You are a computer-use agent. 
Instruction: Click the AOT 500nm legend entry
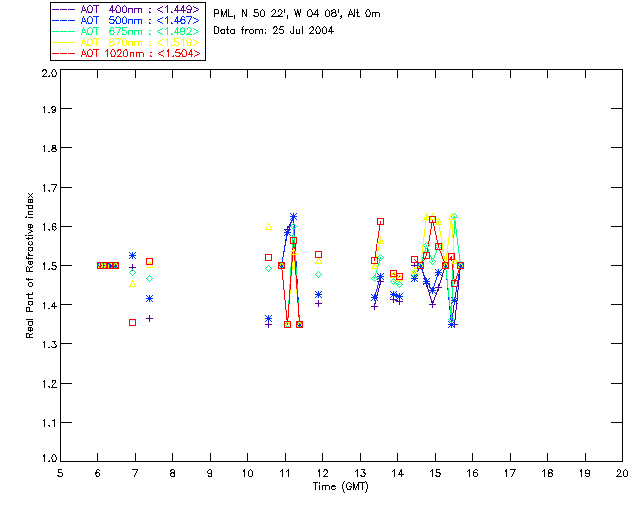point(126,20)
